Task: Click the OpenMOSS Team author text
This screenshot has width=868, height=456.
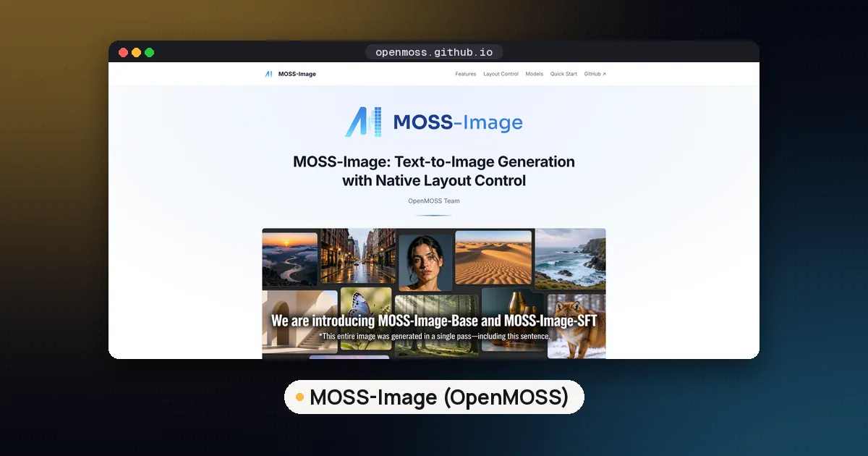Action: pos(434,200)
